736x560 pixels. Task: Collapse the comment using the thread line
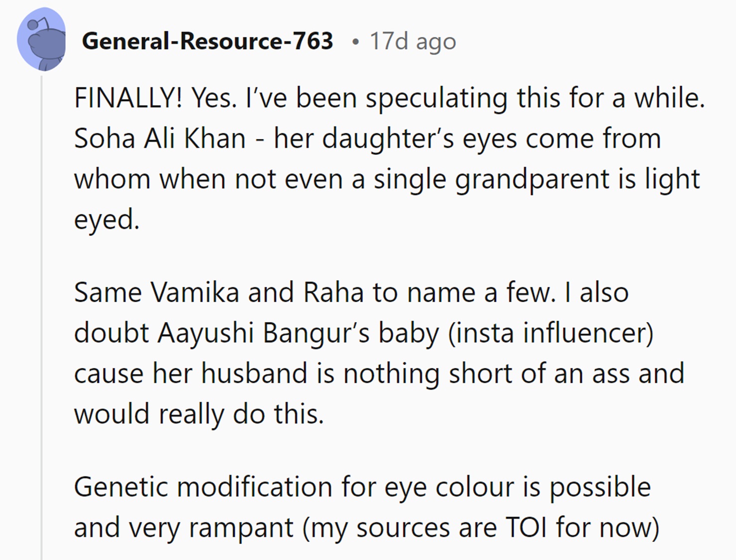pyautogui.click(x=42, y=319)
